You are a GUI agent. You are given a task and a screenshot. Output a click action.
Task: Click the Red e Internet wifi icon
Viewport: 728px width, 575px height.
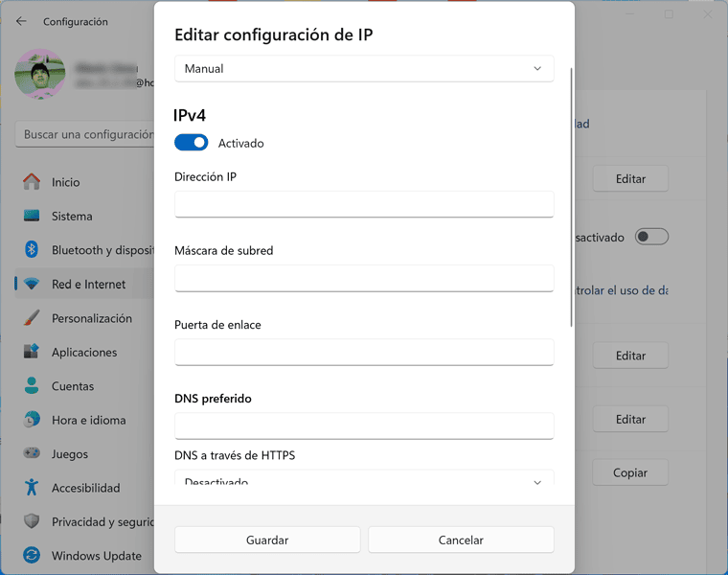(x=32, y=284)
